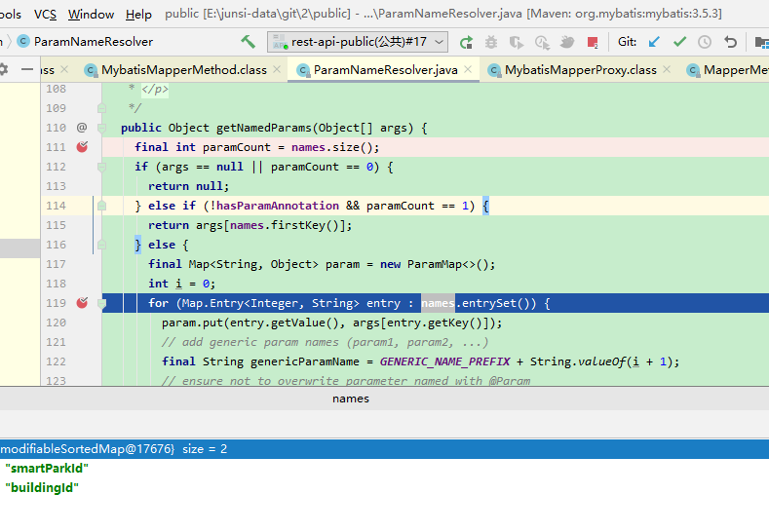Open the Help menu

[138, 15]
